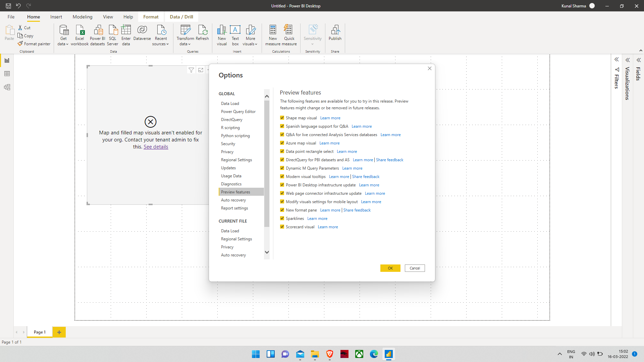Uncheck Azure map visual

click(x=282, y=143)
